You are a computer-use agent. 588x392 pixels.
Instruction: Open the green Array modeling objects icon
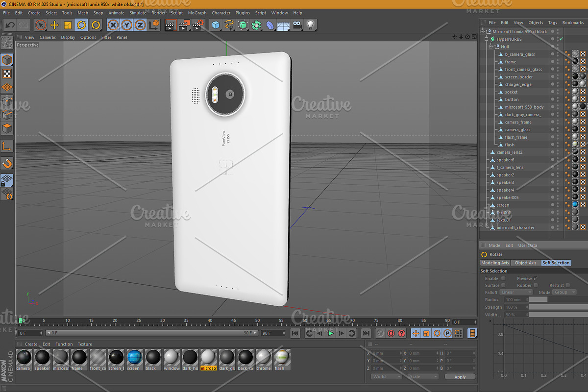coord(257,25)
